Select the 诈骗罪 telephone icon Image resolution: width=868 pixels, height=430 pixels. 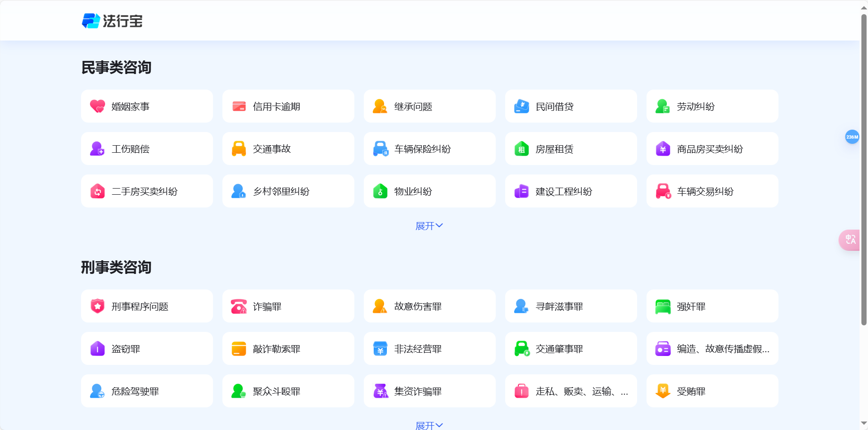[x=238, y=306]
